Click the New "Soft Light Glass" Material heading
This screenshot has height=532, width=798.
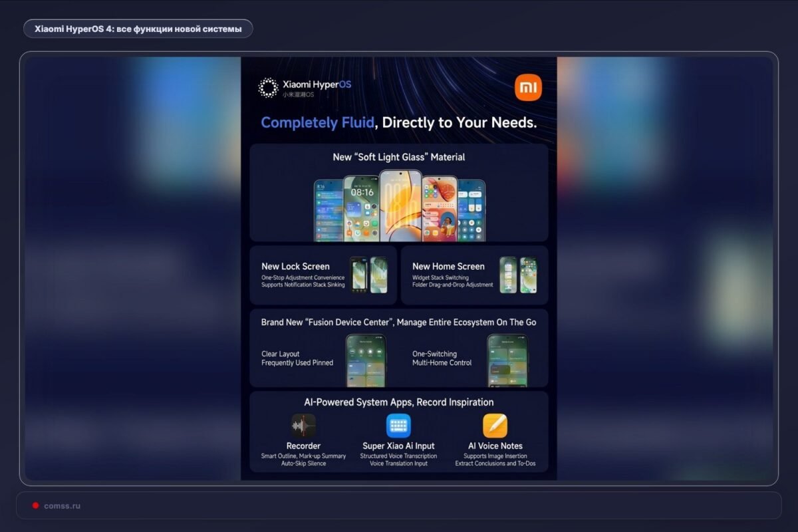[x=399, y=157]
